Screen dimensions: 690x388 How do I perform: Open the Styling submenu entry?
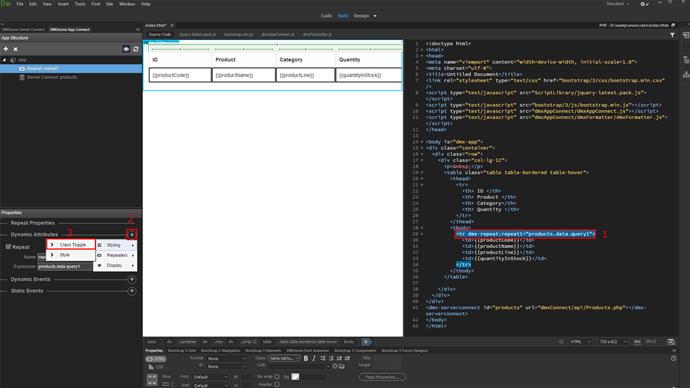[x=115, y=245]
